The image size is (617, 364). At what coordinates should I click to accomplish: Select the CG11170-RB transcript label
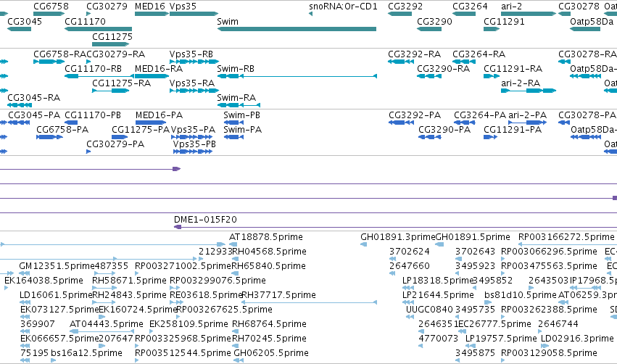point(94,68)
